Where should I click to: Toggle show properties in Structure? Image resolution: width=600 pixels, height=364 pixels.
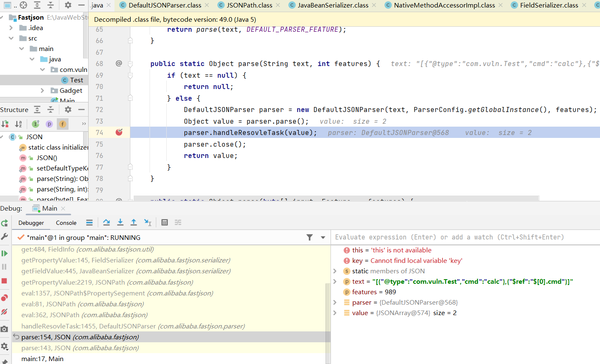pyautogui.click(x=49, y=124)
